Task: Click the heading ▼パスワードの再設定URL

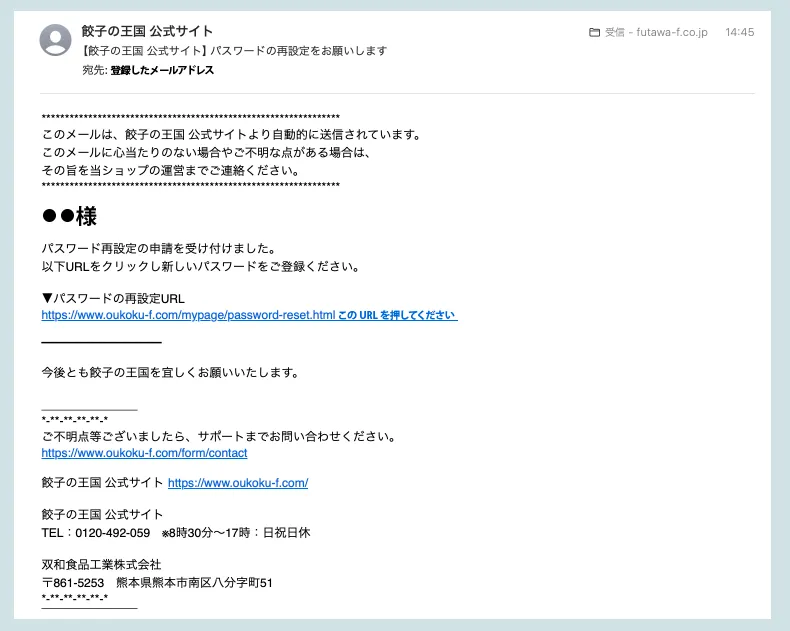Action: pyautogui.click(x=113, y=298)
